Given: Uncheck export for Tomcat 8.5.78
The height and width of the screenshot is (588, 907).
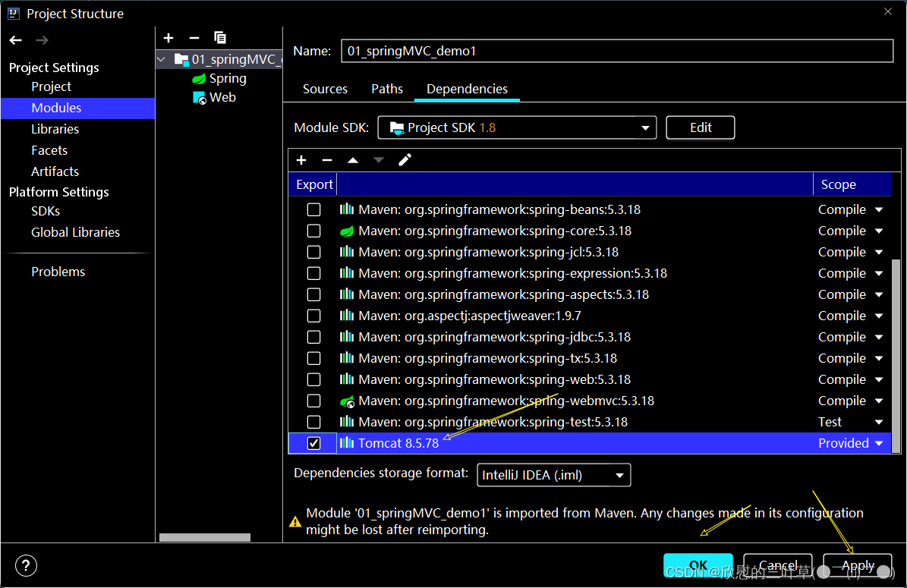Looking at the screenshot, I should click(313, 443).
